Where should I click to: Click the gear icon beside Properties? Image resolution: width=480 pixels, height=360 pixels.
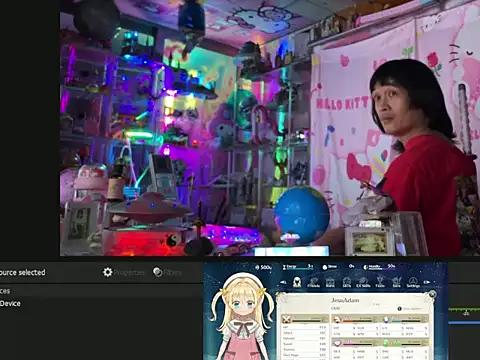click(107, 272)
